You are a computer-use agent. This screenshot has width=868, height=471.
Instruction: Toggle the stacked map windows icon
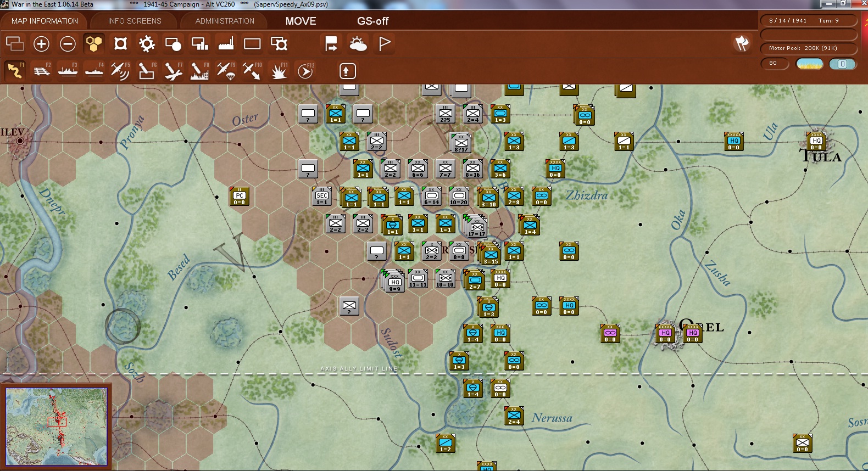pos(15,43)
